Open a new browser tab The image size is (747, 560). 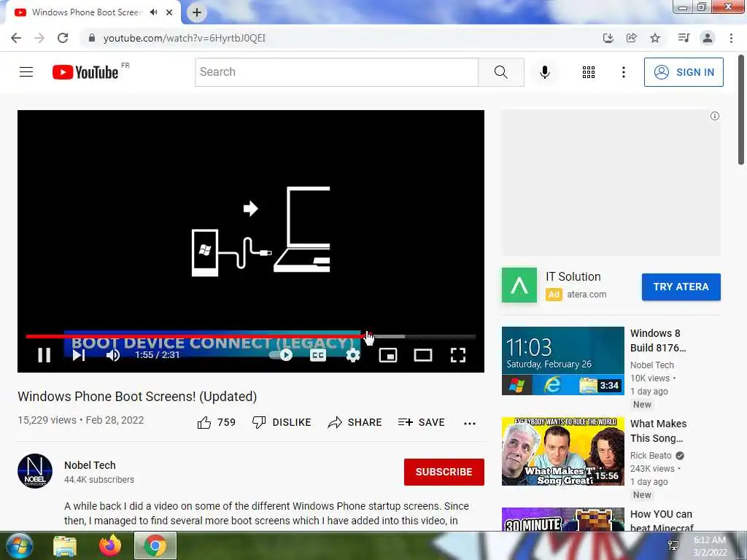tap(197, 12)
